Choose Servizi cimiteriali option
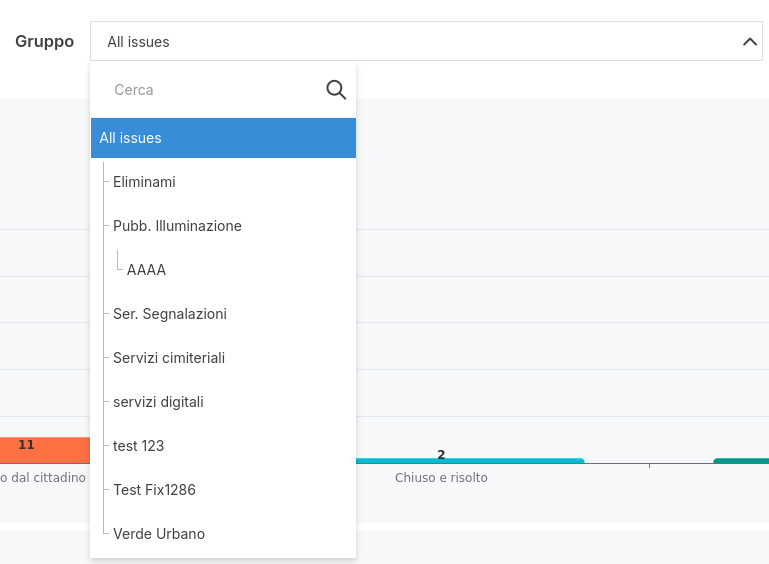769x564 pixels. 169,358
